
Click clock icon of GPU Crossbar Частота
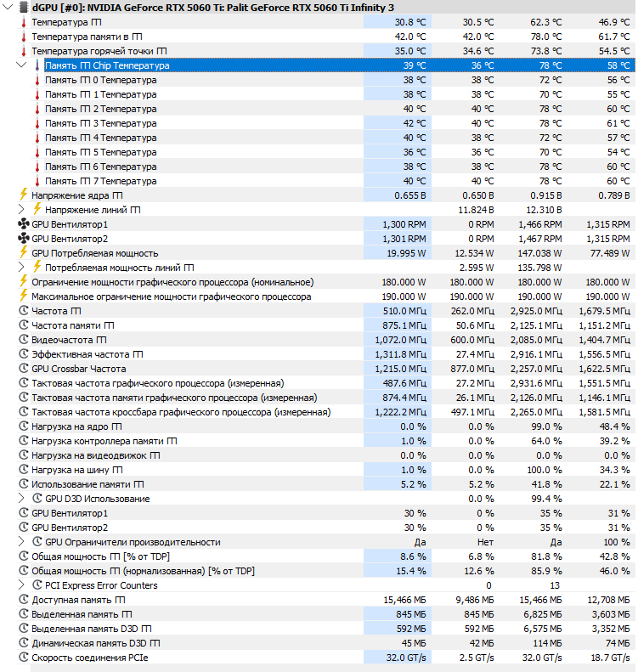click(x=24, y=369)
